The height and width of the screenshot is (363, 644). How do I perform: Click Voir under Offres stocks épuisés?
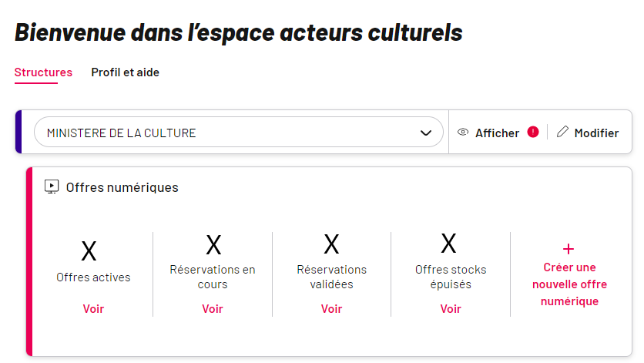451,309
